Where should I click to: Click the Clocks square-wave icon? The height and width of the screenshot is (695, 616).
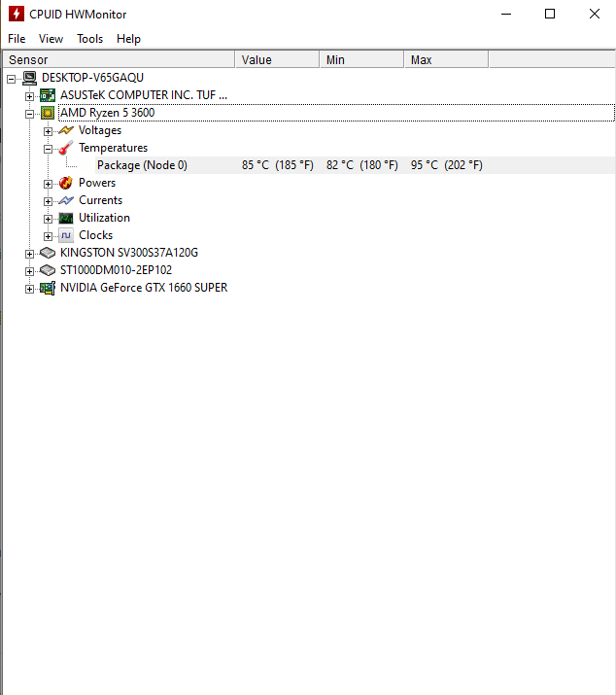[x=66, y=235]
